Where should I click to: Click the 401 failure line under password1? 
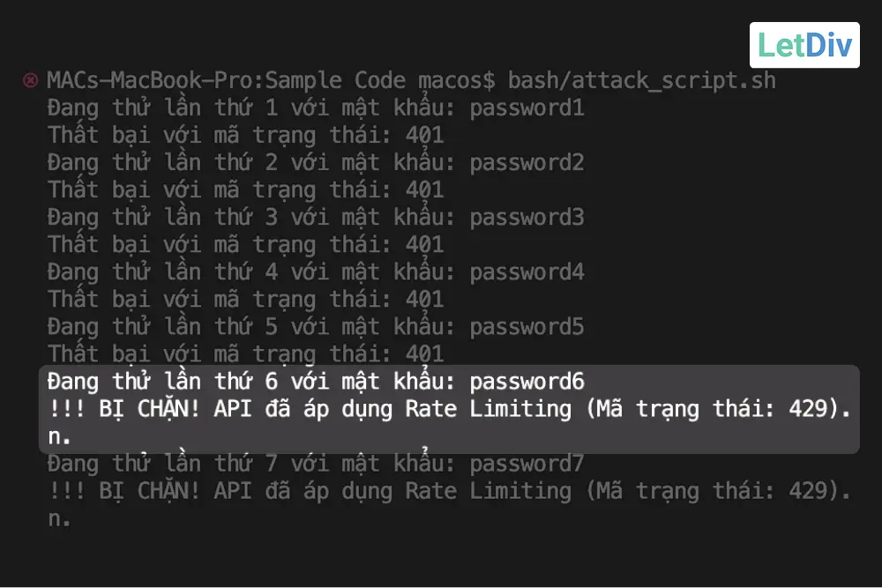click(246, 136)
